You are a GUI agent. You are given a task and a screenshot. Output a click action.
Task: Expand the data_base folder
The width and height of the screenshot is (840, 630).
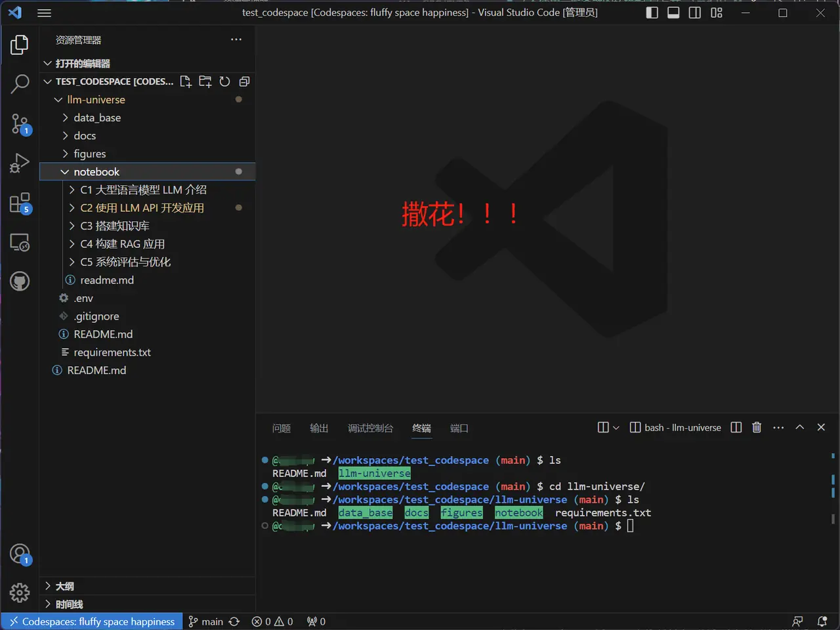[x=97, y=117]
